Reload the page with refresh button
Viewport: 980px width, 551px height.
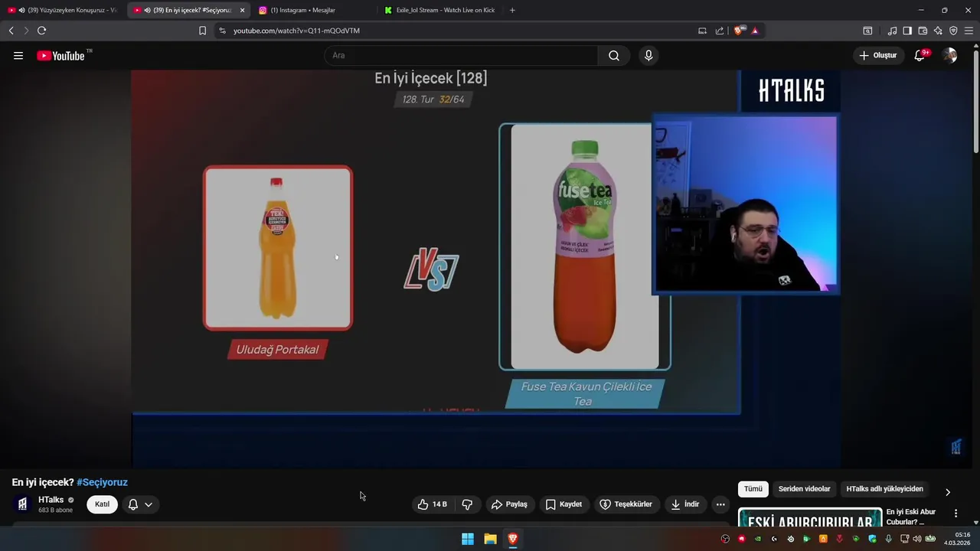[x=41, y=31]
